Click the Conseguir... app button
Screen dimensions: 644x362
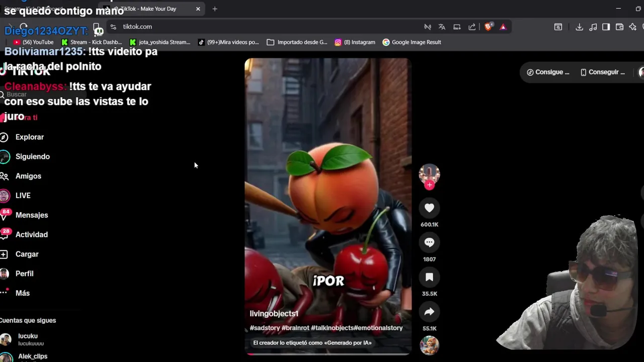click(602, 72)
